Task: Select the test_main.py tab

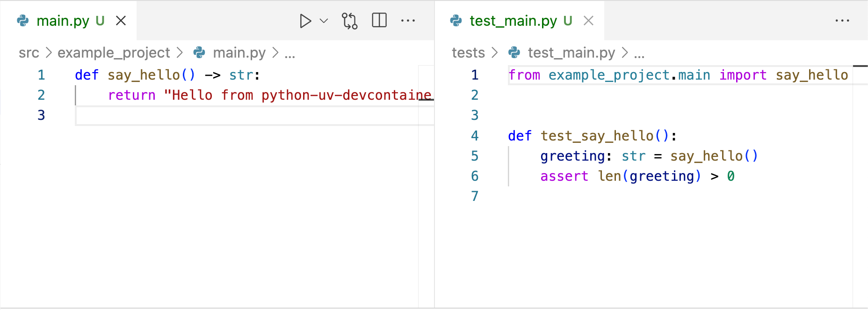Action: [x=513, y=21]
